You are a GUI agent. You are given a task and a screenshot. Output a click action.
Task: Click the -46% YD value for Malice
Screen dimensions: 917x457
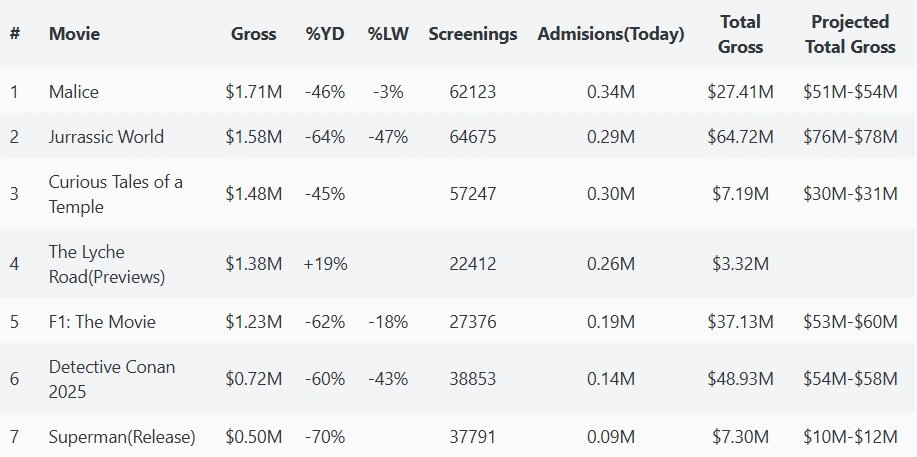[325, 92]
